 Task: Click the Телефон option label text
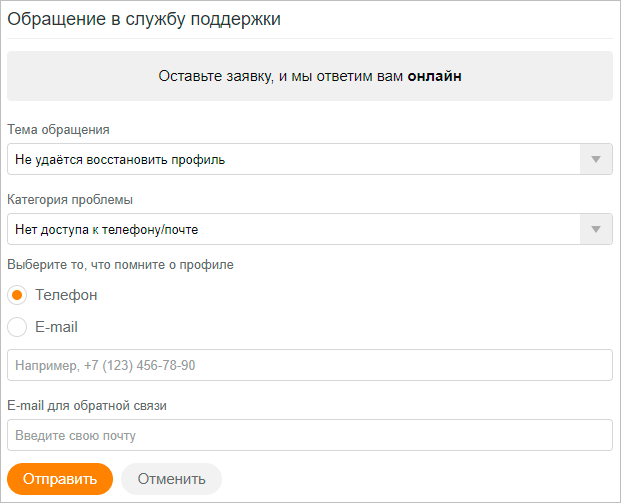click(x=66, y=295)
